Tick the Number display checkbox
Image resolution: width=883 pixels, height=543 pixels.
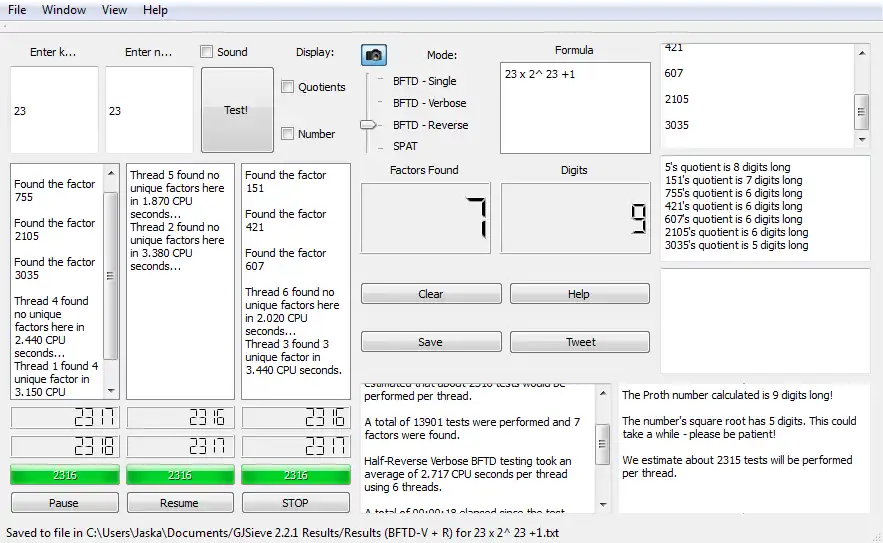coord(287,133)
